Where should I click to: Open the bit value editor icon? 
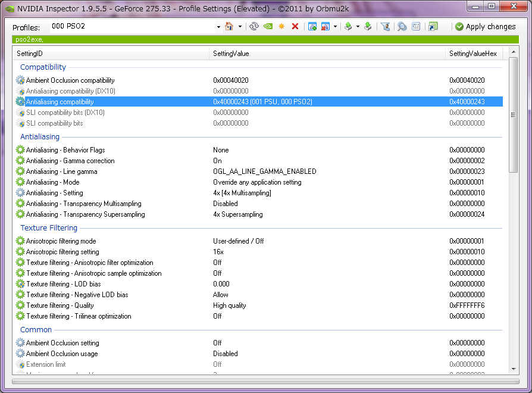[x=416, y=26]
